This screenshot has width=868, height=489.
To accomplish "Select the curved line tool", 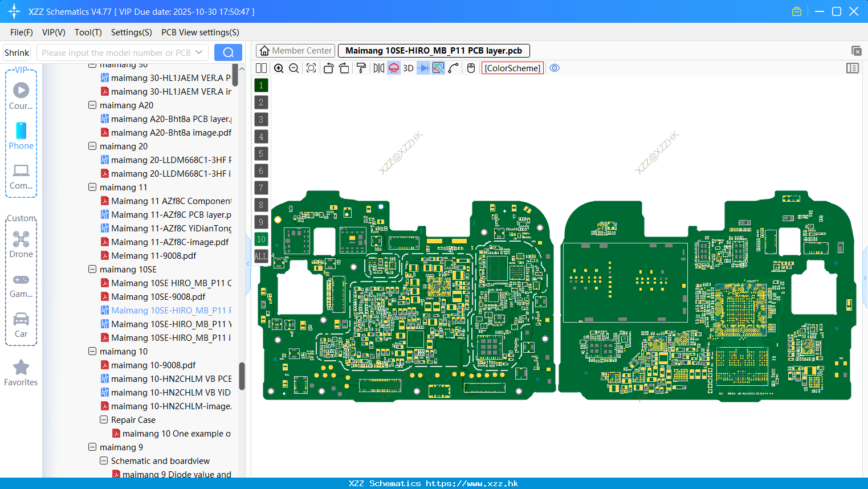I will coord(454,68).
